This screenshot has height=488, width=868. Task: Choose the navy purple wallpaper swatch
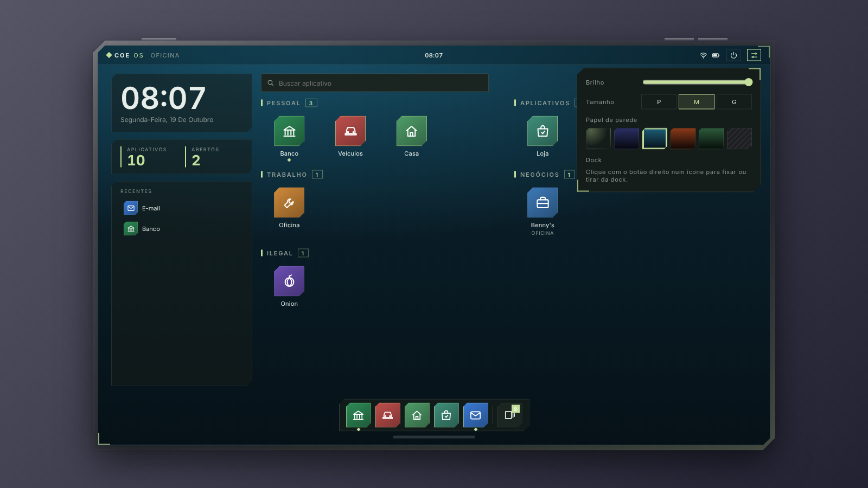pos(627,138)
